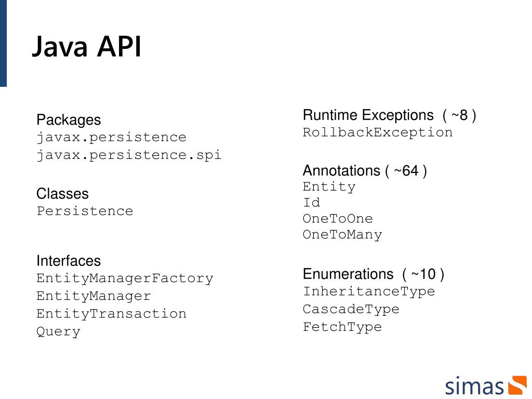Select the Persistence class name
The image size is (532, 399).
tap(85, 211)
